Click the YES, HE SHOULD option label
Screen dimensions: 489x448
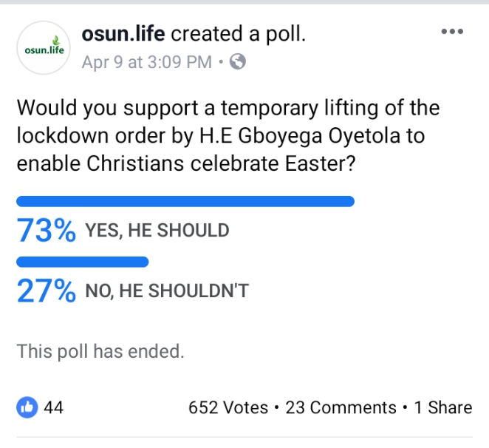tap(157, 231)
